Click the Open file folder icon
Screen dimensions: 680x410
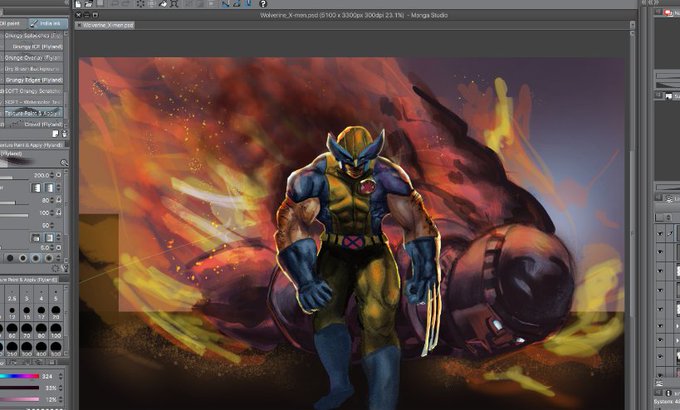point(89,4)
